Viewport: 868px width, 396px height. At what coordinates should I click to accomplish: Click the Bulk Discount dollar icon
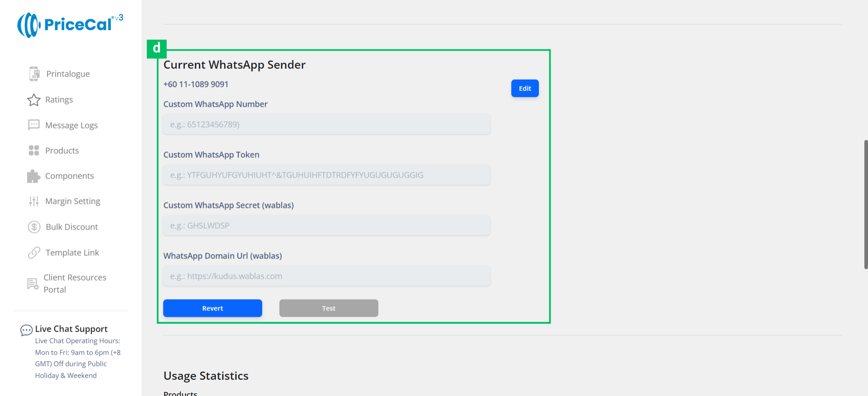click(34, 227)
